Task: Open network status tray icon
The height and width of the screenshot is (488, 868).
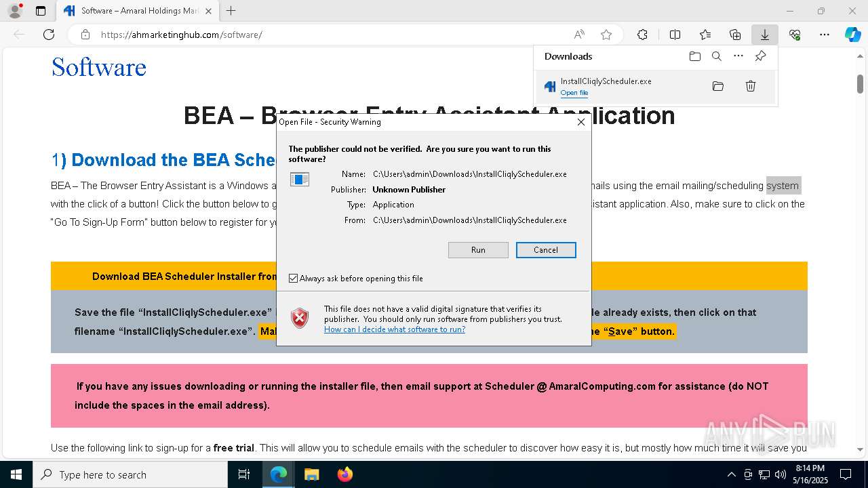Action: coord(764,474)
